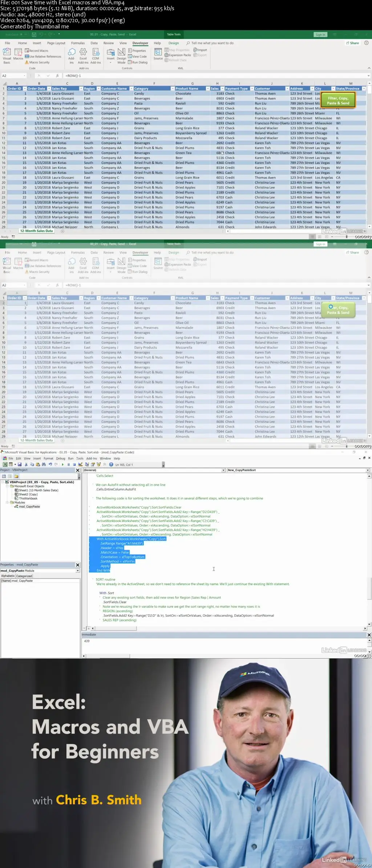This screenshot has width=372, height=868.
Task: Collapse Microsoft Excel Objects in VBA project tree
Action: [x=7, y=486]
